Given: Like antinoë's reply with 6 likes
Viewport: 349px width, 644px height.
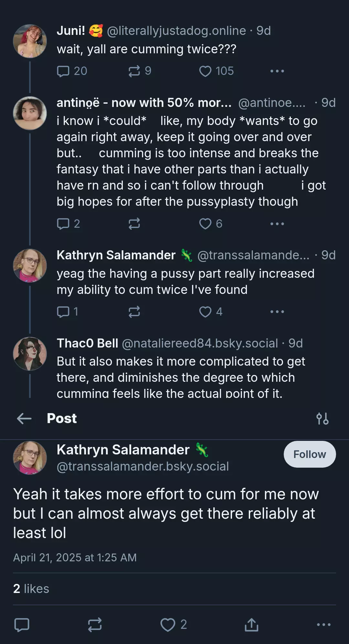Looking at the screenshot, I should point(211,223).
